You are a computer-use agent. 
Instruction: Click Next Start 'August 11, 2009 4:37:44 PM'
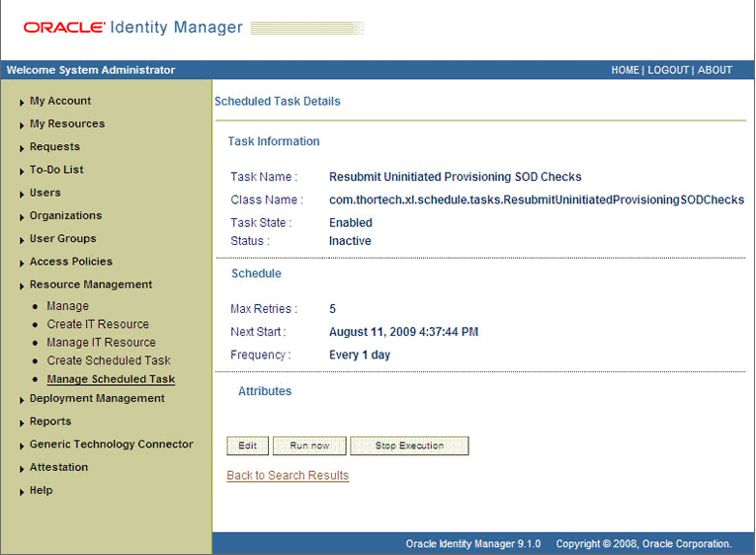click(x=403, y=332)
